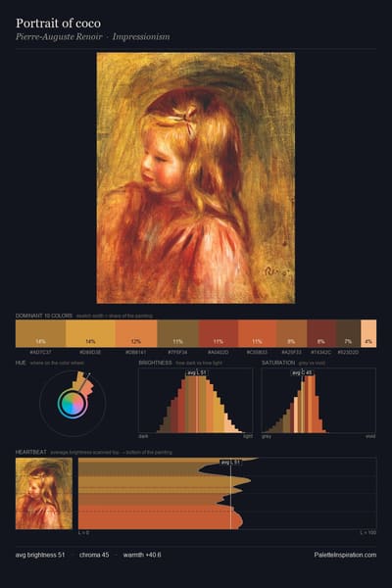
Task: Click the orange hue wedge on the wheel
Action: tap(86, 388)
